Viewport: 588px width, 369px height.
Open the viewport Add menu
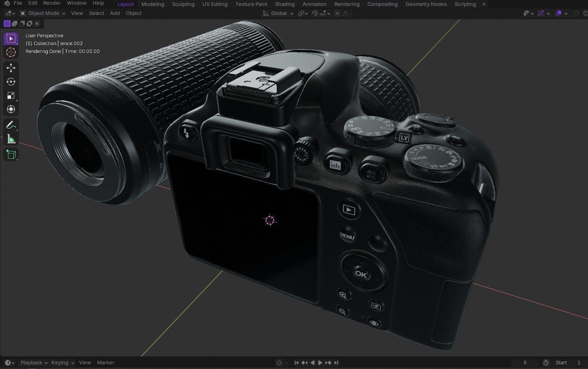(115, 13)
